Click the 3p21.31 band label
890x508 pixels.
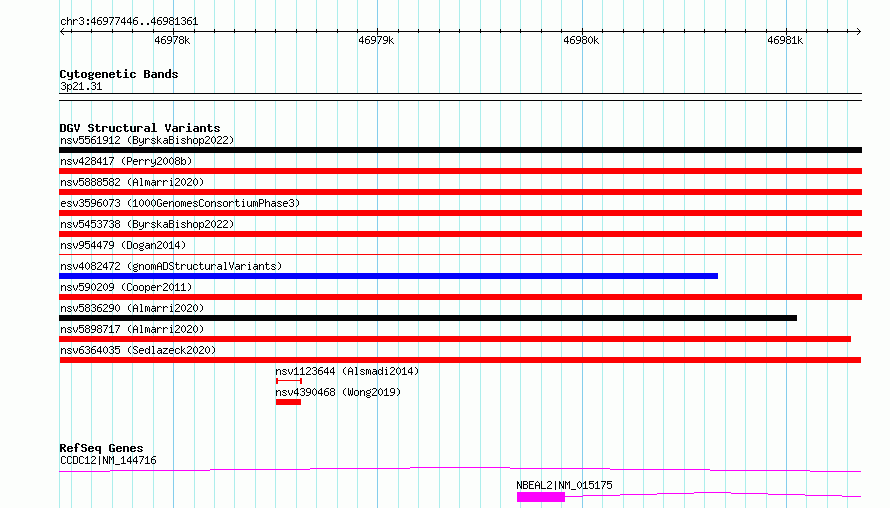tap(81, 86)
